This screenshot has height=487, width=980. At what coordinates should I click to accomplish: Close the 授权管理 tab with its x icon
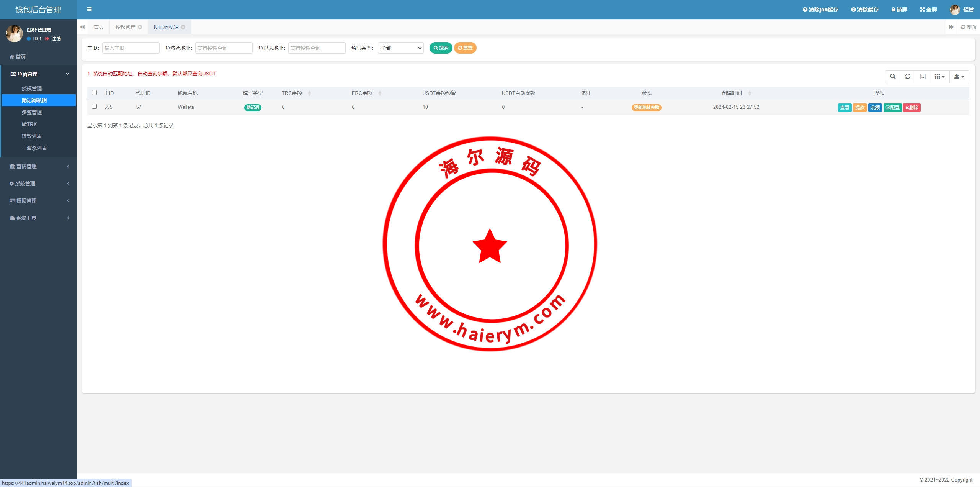140,27
